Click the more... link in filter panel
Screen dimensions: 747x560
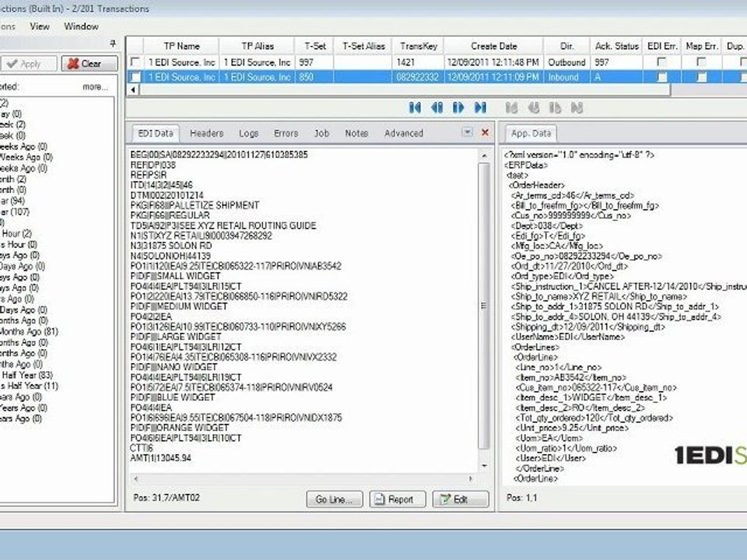pos(95,86)
